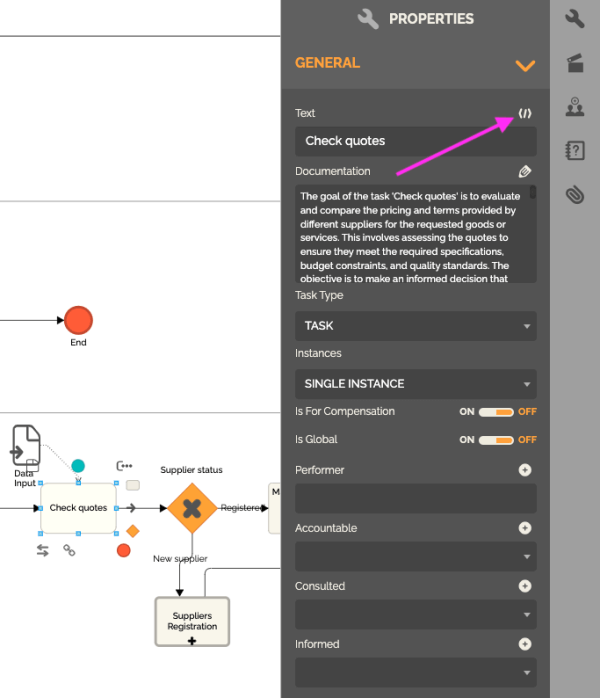Click the code brackets icon beside Text

coord(525,113)
